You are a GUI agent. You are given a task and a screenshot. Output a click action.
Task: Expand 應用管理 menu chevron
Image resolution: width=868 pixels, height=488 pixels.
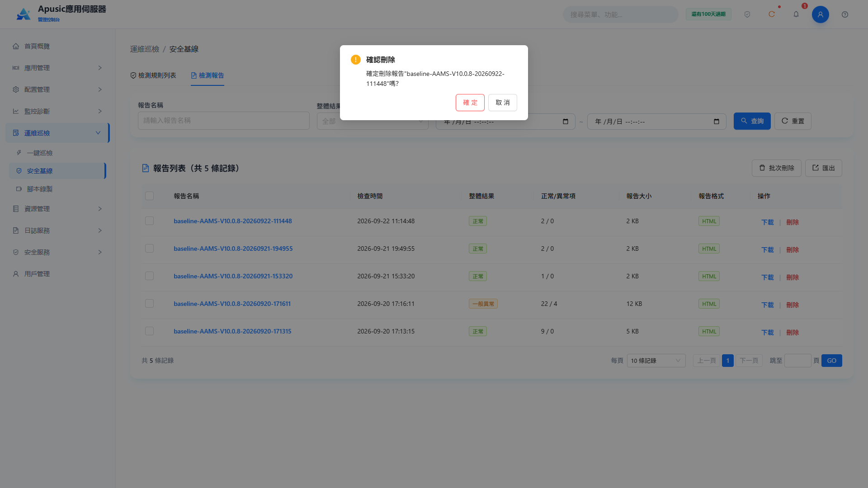coord(100,68)
